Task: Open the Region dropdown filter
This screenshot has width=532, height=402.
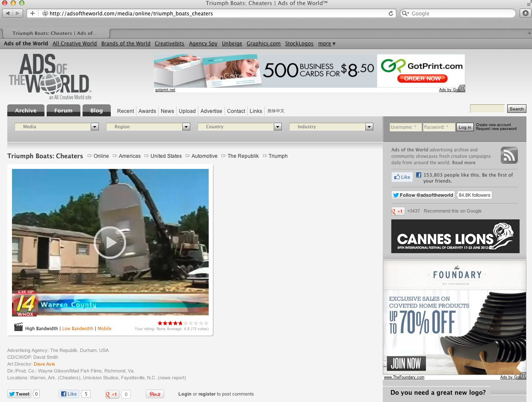Action: pyautogui.click(x=148, y=127)
